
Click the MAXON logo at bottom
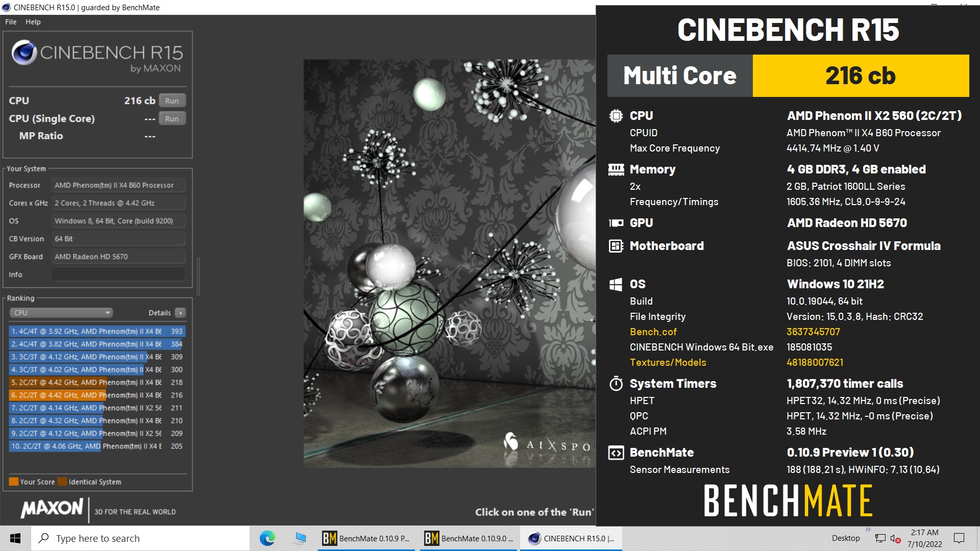point(52,508)
